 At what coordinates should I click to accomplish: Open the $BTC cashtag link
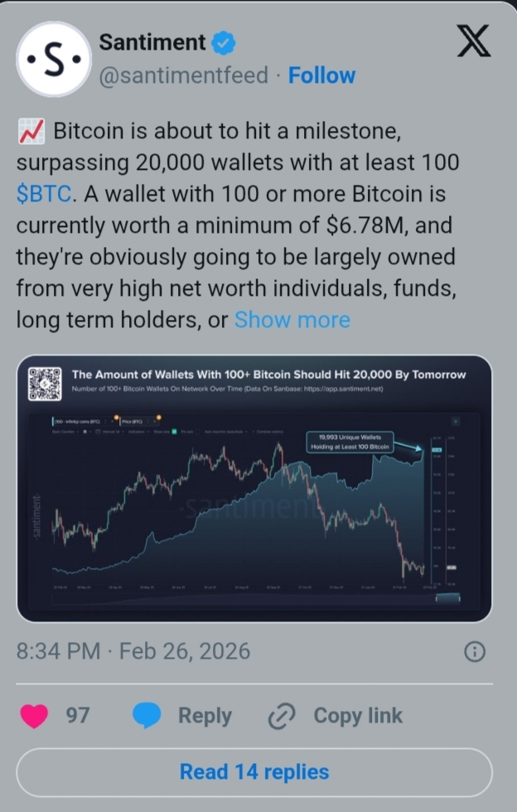(44, 194)
